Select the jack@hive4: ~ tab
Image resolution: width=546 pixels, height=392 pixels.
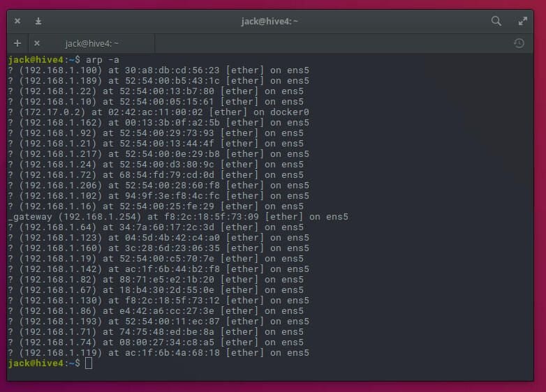coord(92,43)
